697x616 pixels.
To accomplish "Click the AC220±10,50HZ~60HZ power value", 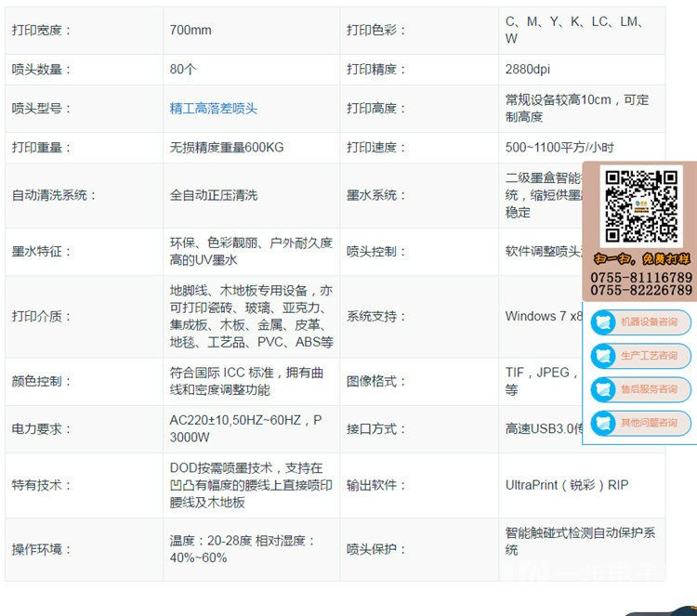I will 245,428.
